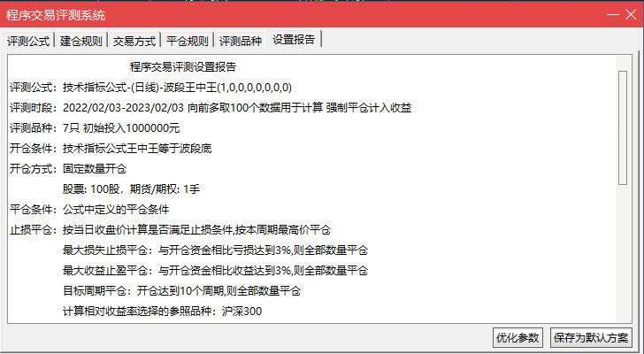Viewport: 644px width, 354px height.
Task: Minimize the 程序交易评测系统 window
Action: coord(613,15)
